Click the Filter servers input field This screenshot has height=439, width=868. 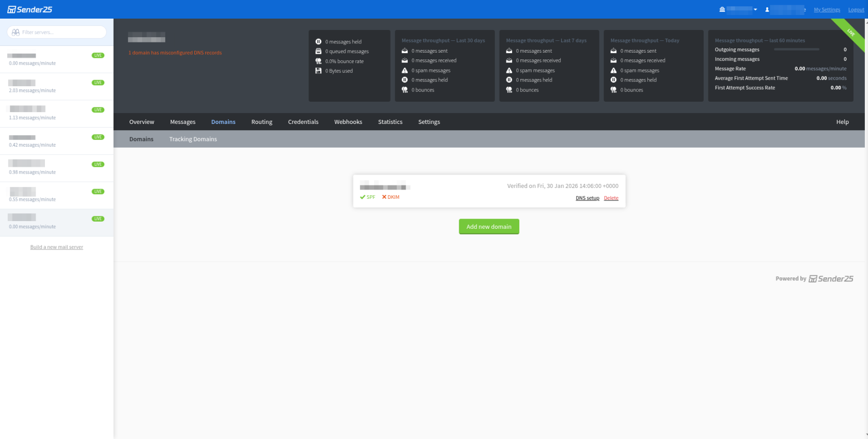(57, 32)
